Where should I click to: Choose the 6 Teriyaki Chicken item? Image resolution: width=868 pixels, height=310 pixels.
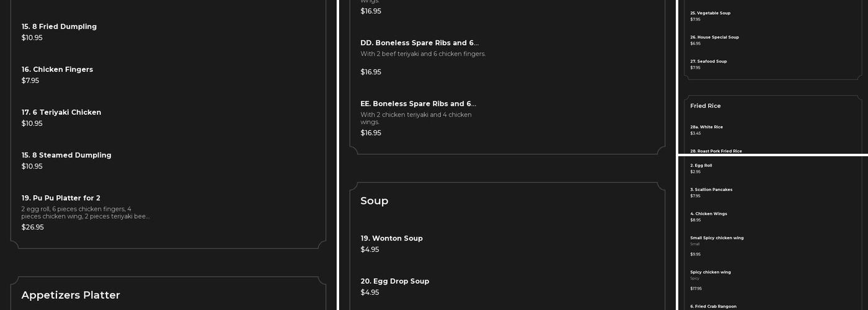tap(61, 112)
